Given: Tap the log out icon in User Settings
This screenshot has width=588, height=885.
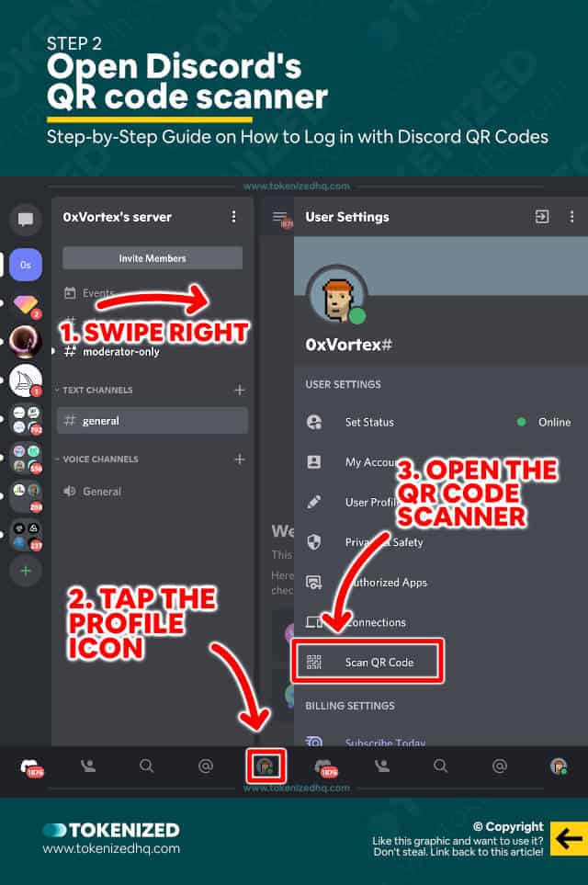Looking at the screenshot, I should pyautogui.click(x=542, y=216).
